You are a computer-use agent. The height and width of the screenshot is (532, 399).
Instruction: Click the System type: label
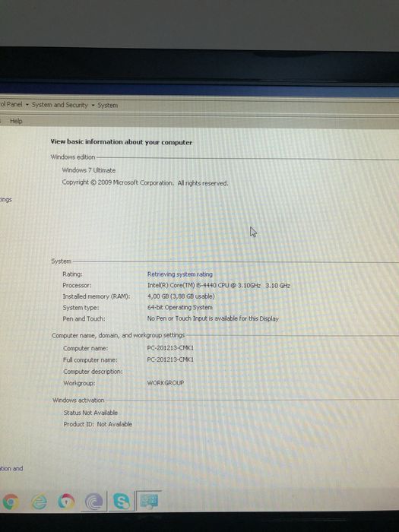click(81, 308)
